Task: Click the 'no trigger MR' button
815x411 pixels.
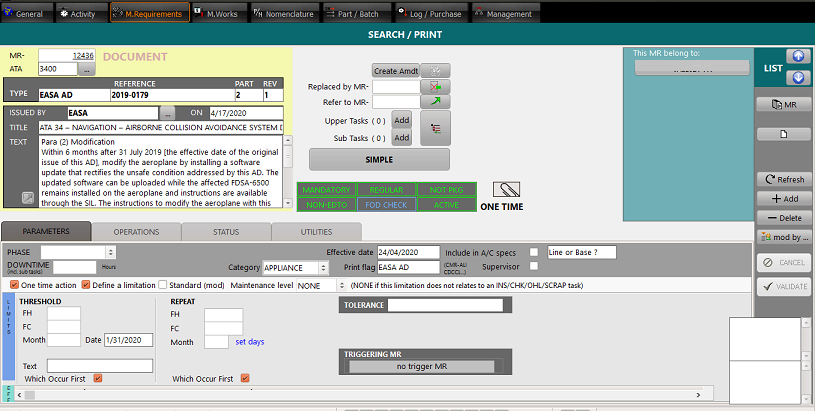Action: click(x=422, y=366)
